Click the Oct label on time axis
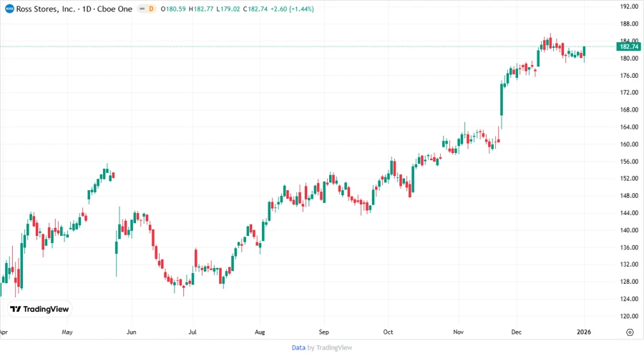This screenshot has height=356, width=644. pyautogui.click(x=388, y=332)
